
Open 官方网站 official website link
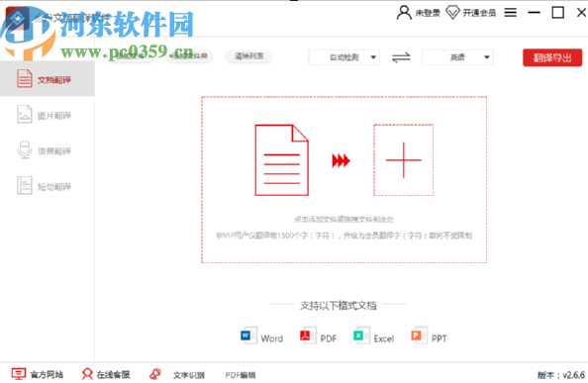[47, 374]
